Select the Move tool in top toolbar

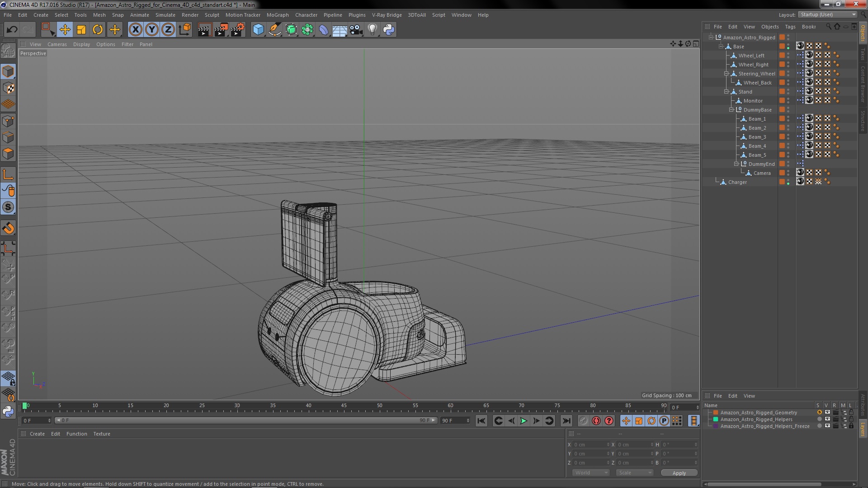click(x=65, y=30)
